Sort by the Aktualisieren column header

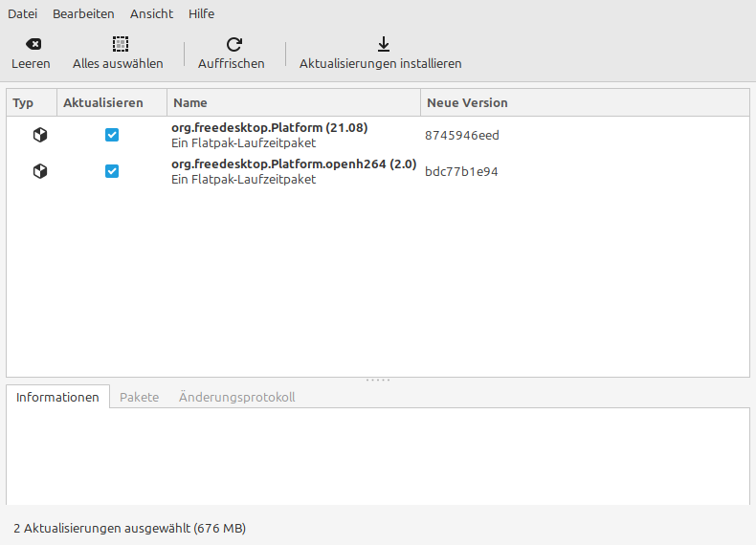coord(112,102)
